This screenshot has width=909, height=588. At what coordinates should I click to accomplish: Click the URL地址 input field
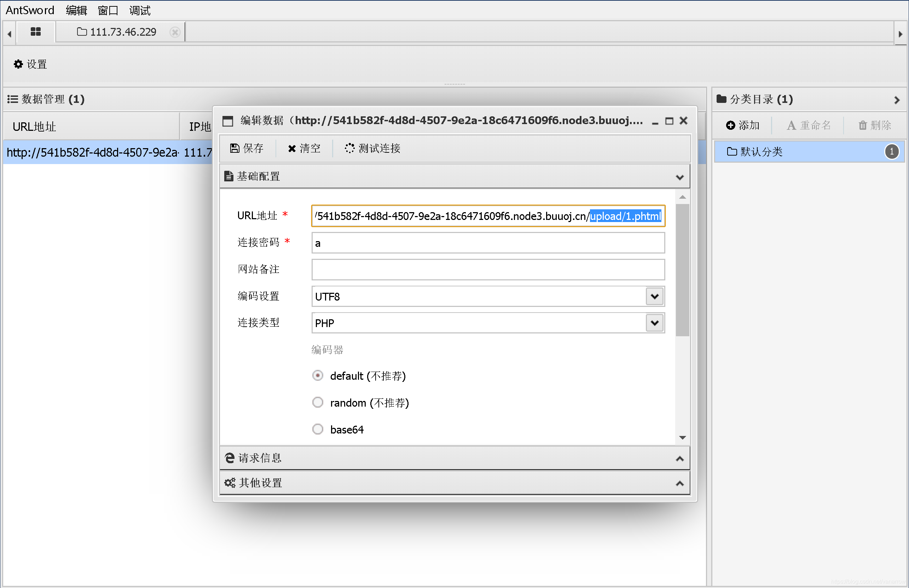tap(488, 216)
